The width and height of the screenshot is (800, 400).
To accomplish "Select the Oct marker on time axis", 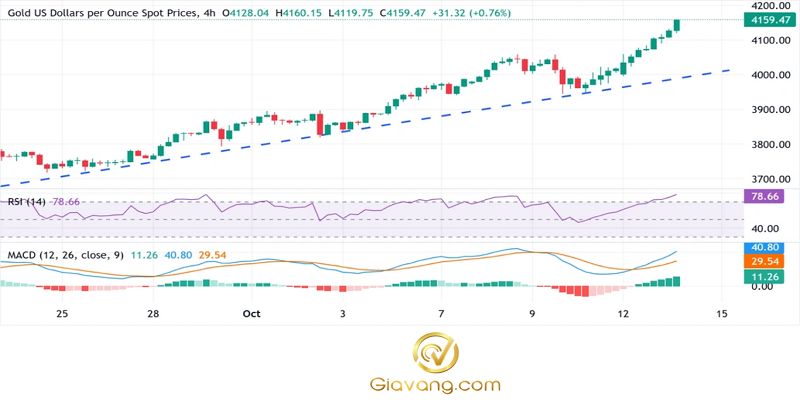I will click(x=250, y=314).
